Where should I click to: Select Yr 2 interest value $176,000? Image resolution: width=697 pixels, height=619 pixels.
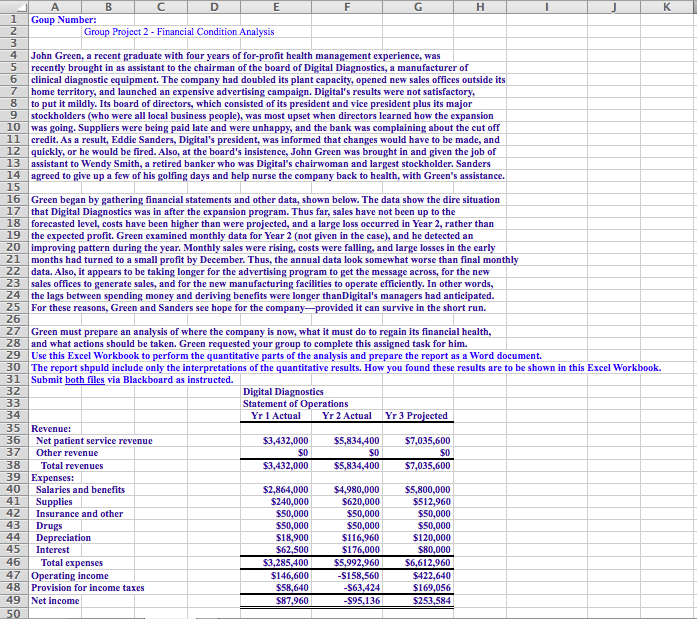pos(361,550)
